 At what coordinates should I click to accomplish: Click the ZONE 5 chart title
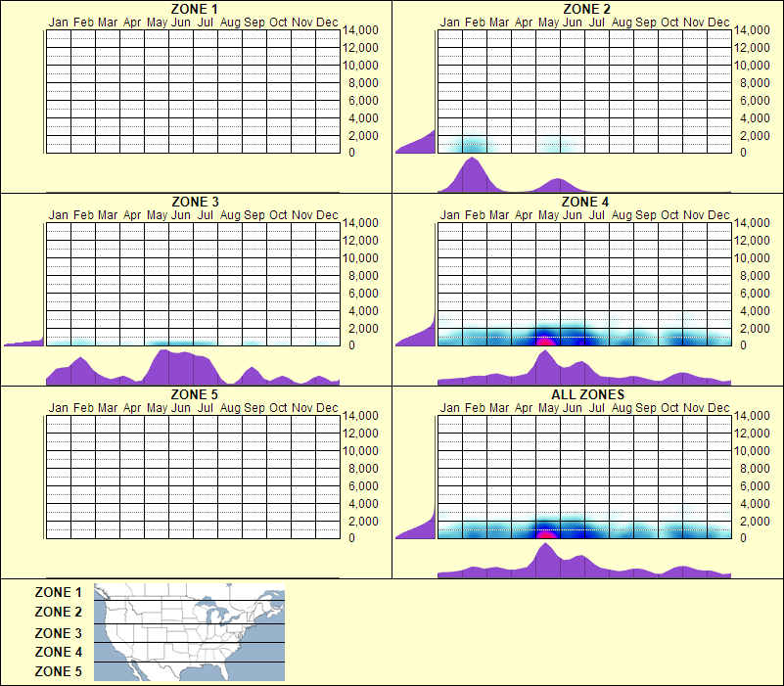pyautogui.click(x=195, y=394)
